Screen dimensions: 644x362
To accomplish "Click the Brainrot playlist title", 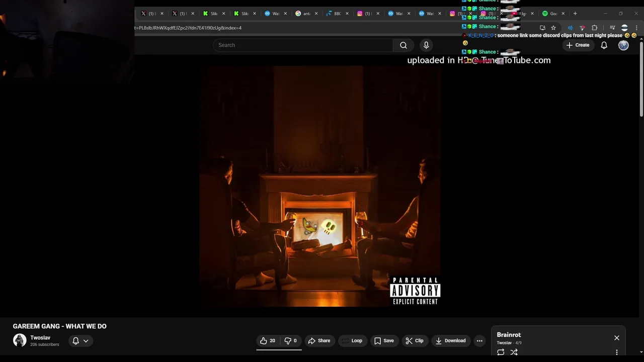I will click(x=509, y=335).
